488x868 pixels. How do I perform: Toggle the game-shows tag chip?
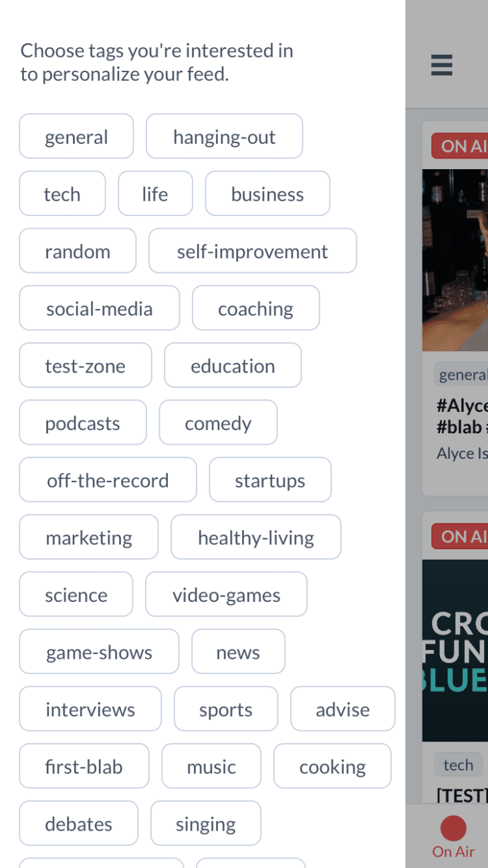(98, 651)
